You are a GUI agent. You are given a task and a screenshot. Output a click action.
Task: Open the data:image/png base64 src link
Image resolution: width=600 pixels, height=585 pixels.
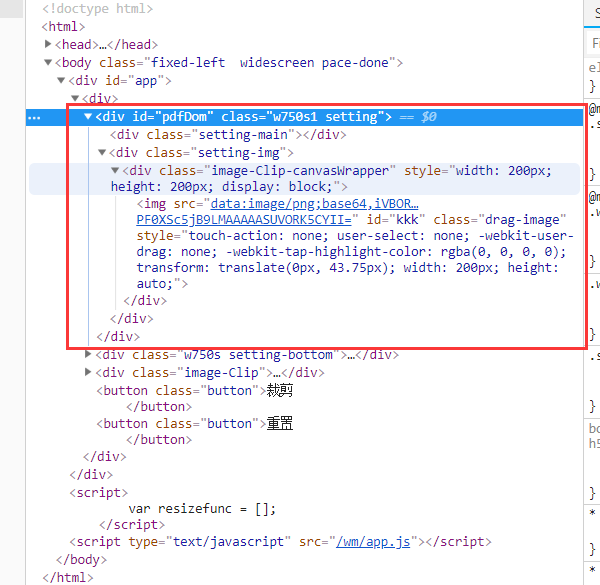click(x=314, y=204)
